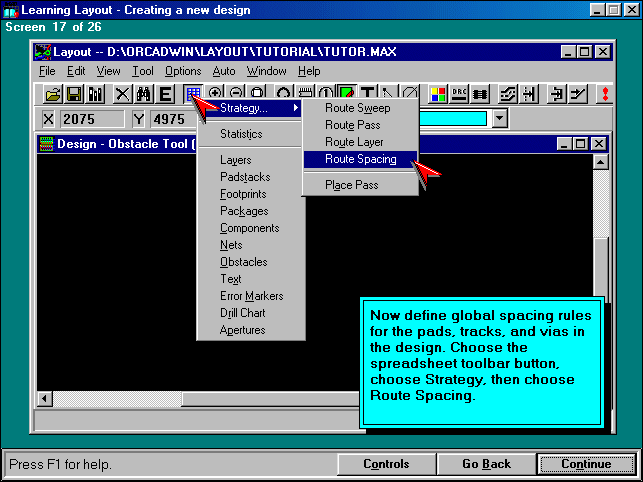This screenshot has width=643, height=482.
Task: Open the Options menu
Action: click(x=183, y=71)
